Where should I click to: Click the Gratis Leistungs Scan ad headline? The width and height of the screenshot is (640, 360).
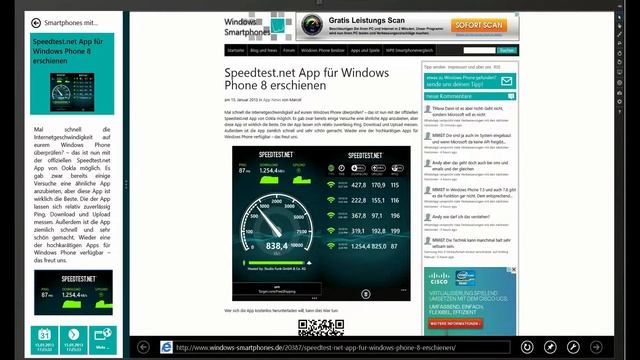(366, 20)
